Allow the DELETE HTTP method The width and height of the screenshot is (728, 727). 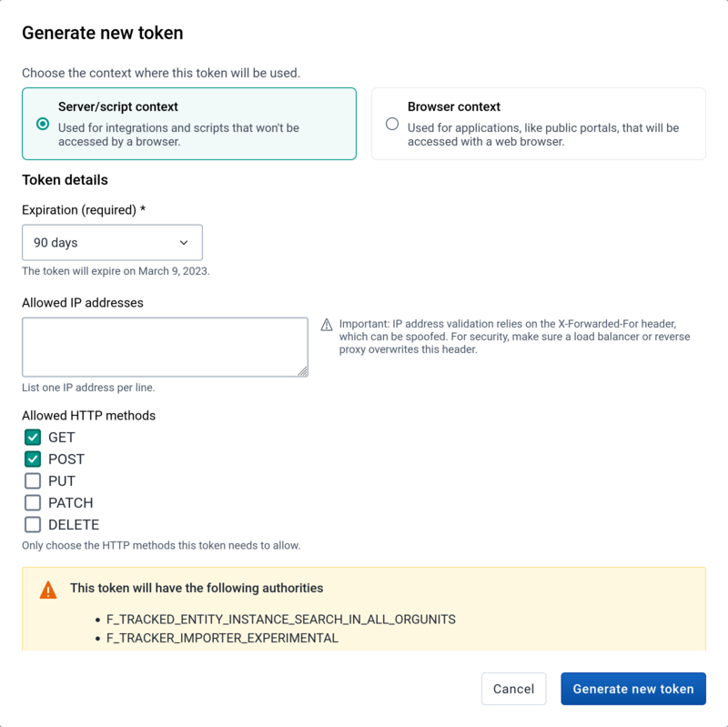click(33, 524)
